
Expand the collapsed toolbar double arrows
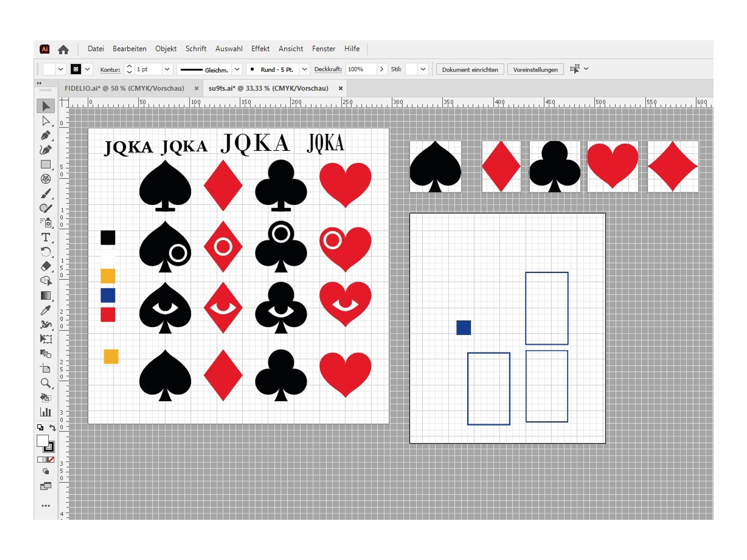click(x=39, y=83)
